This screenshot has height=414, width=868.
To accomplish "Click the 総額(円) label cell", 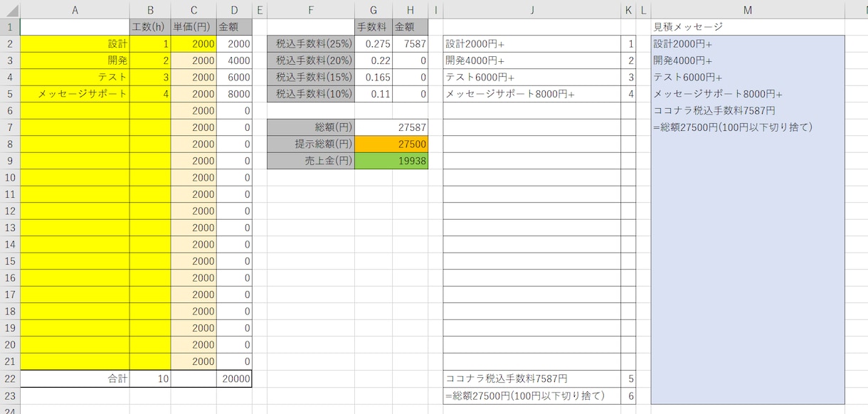I will 311,127.
